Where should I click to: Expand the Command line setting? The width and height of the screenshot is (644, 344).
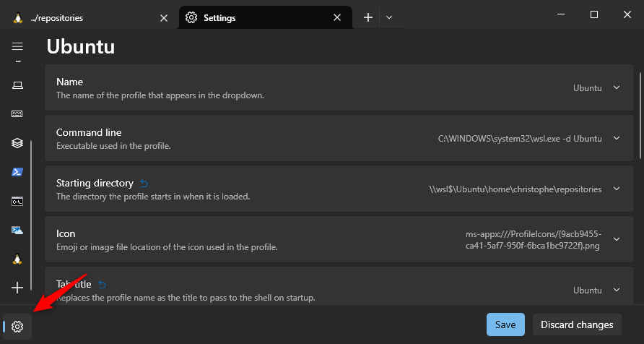[339, 138]
